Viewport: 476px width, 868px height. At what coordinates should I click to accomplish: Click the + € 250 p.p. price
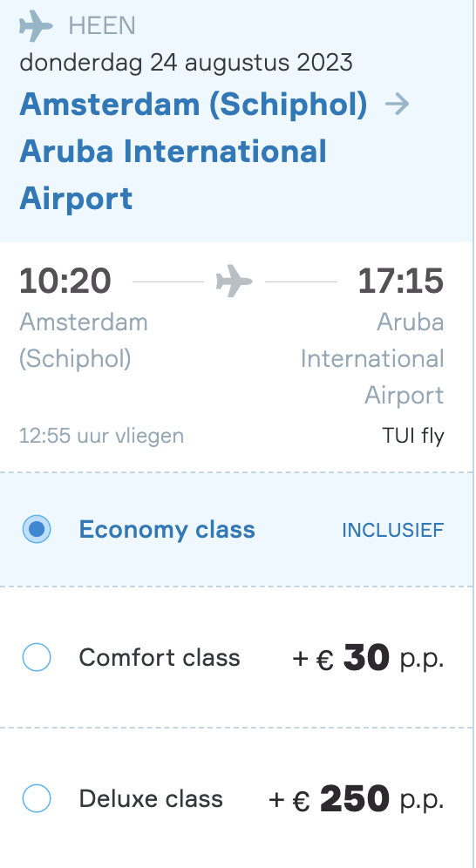click(356, 799)
